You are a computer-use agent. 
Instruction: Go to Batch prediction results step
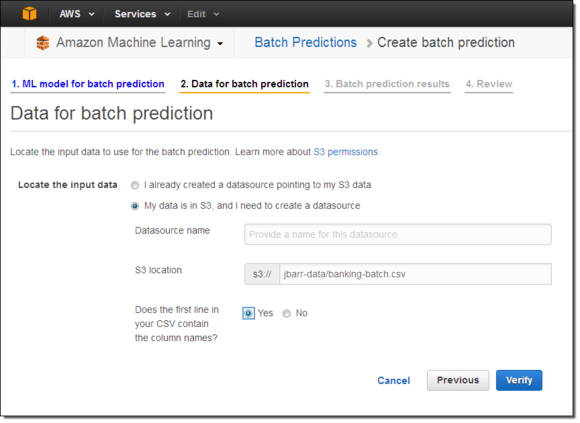tap(387, 84)
